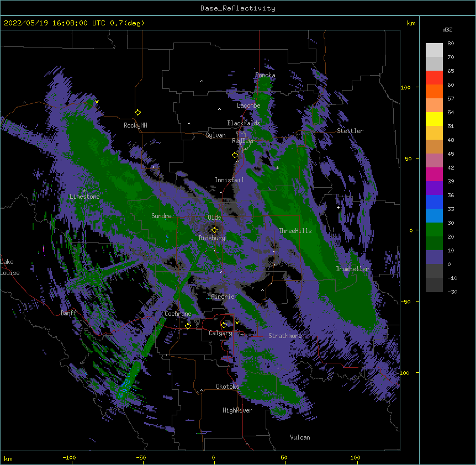Select the Vulcan label
Viewport: 476px width, 465px height.
coord(300,437)
